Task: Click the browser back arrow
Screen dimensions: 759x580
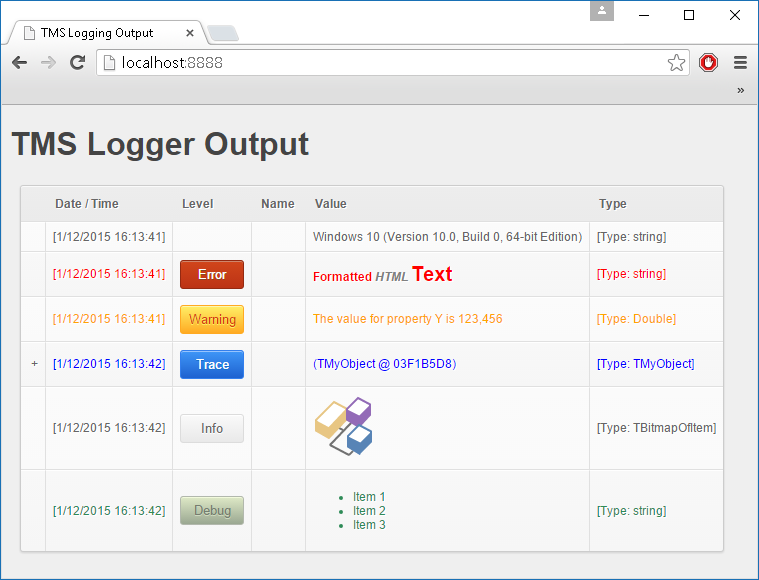Action: coord(19,63)
